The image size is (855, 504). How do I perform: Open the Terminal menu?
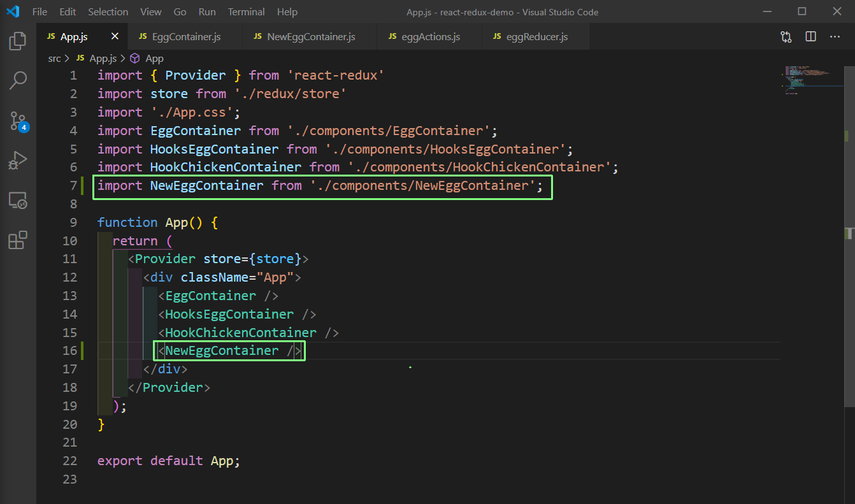pos(247,11)
